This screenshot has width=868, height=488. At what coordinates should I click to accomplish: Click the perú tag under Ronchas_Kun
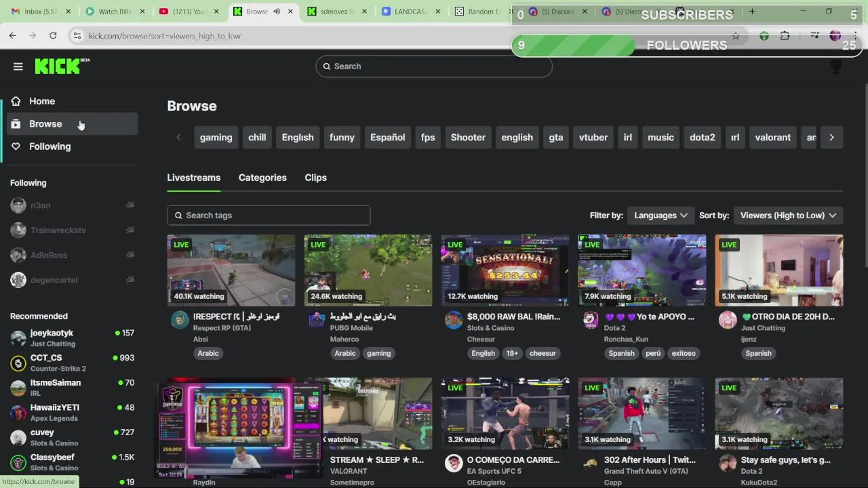pos(653,353)
